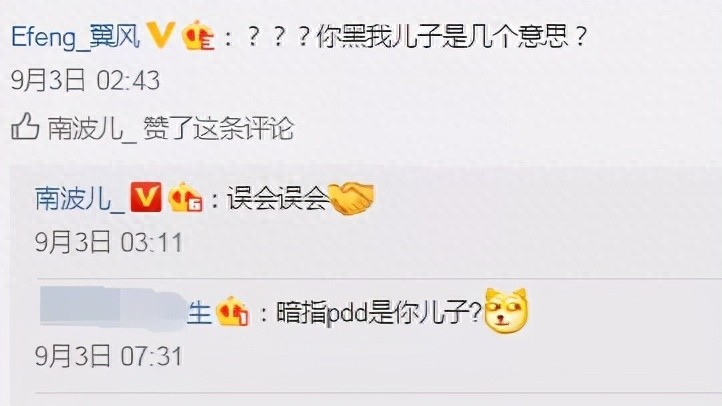Click Efeng_翼风's crown membership badge
The image size is (722, 406).
point(198,35)
